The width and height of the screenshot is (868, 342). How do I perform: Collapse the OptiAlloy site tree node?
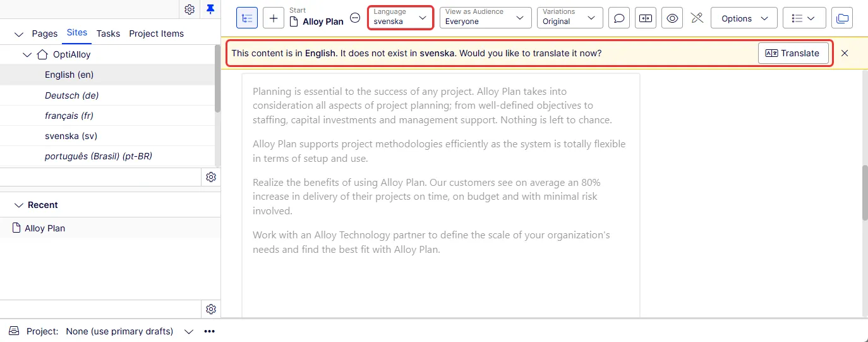point(27,55)
